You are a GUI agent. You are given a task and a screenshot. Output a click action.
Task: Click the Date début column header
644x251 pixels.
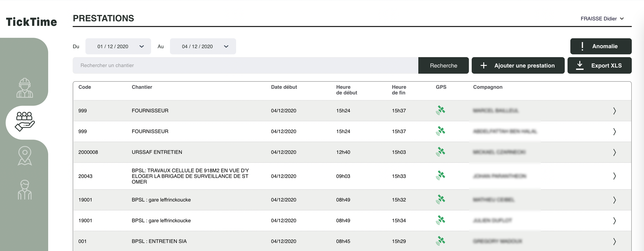pos(284,87)
